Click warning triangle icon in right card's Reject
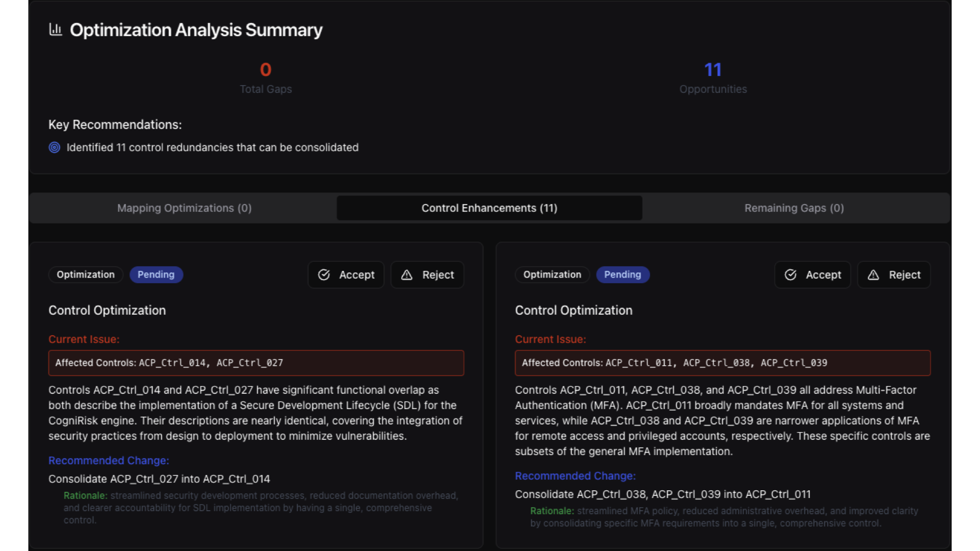980x551 pixels. 873,275
